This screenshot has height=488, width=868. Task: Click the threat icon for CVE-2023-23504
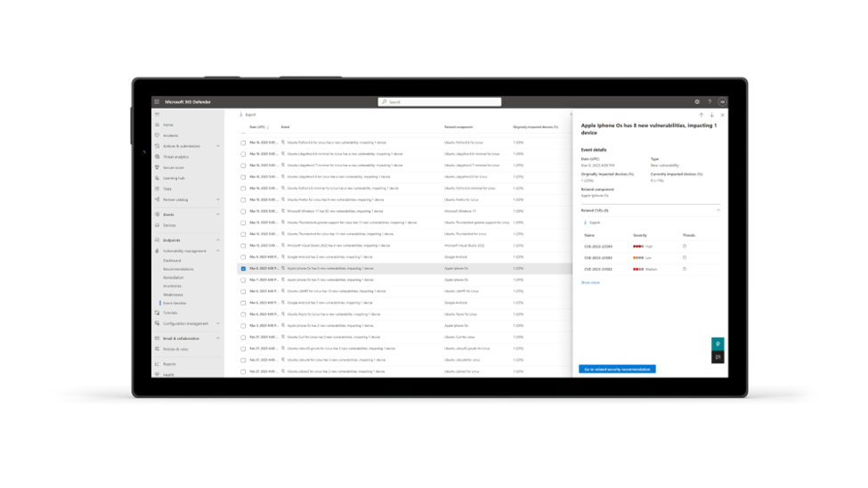pos(685,247)
